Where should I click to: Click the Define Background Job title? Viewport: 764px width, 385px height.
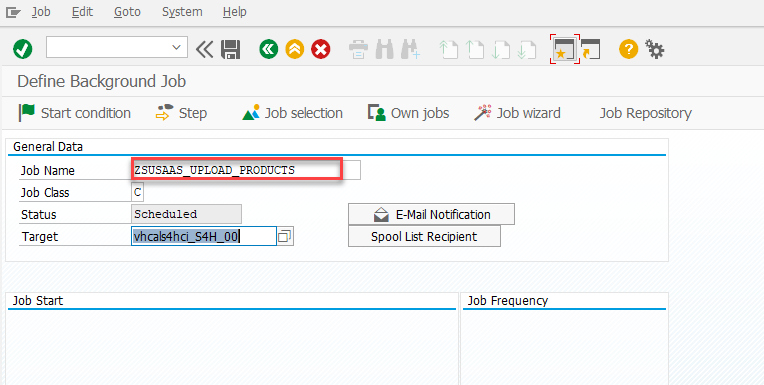coord(102,81)
